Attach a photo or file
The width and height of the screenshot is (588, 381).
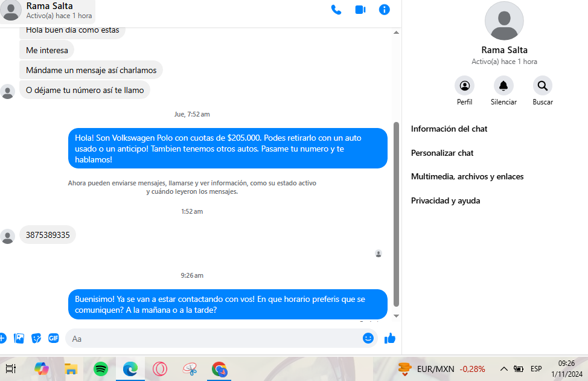coord(19,338)
